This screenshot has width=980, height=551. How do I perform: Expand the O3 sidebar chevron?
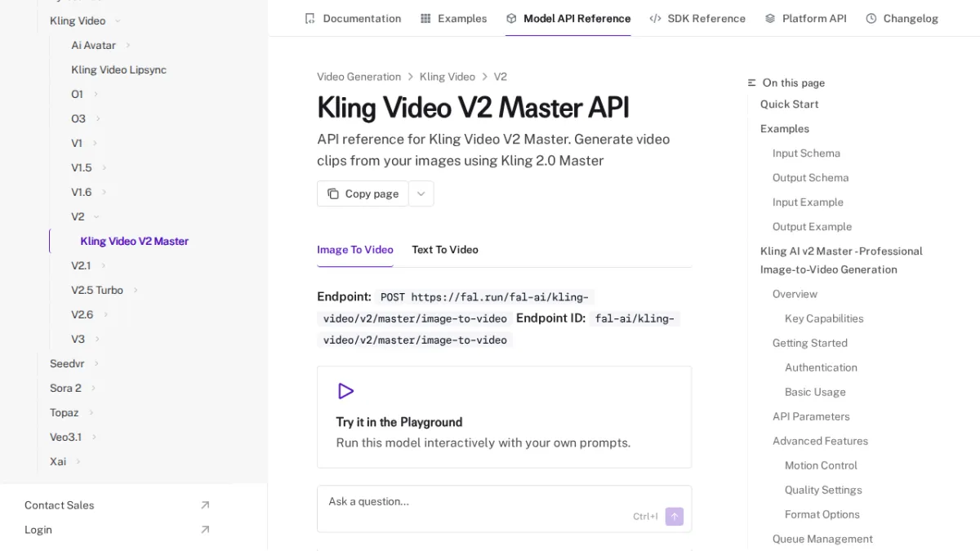coord(98,119)
